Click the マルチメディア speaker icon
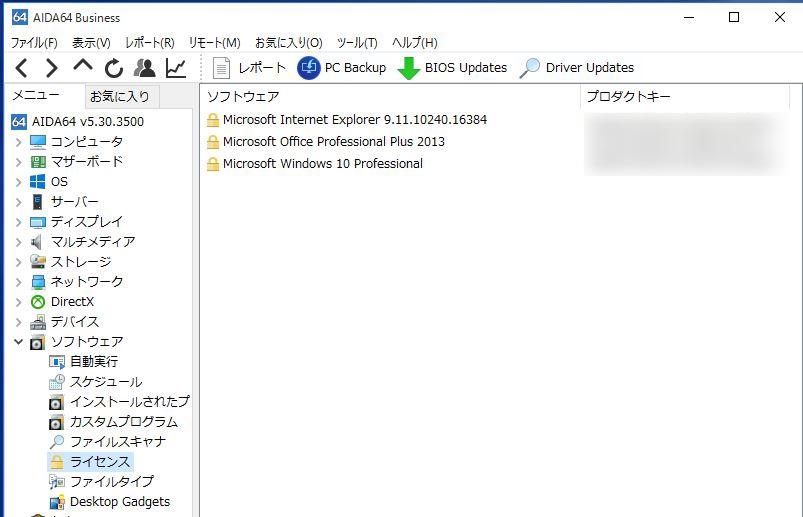803x517 pixels. tap(36, 242)
